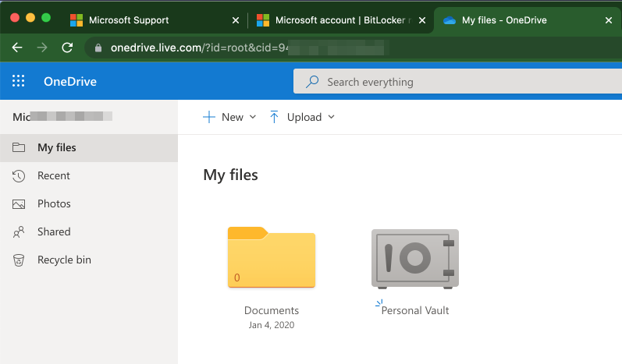The width and height of the screenshot is (622, 364).
Task: Click the browser forward arrow
Action: [x=42, y=48]
